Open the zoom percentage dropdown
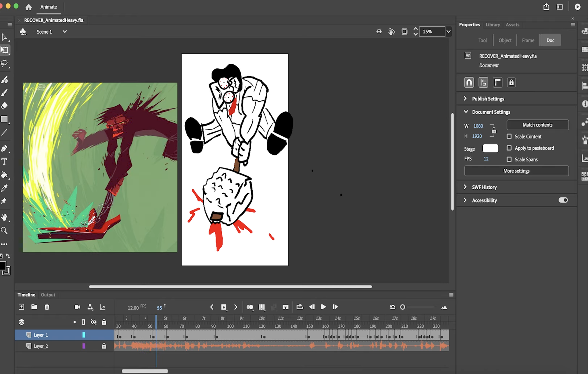 (448, 32)
